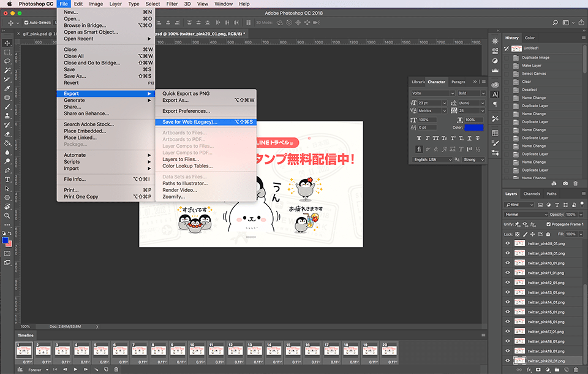Expand the Open Recent submenu
Screen dimensions: 588x374
[x=106, y=39]
